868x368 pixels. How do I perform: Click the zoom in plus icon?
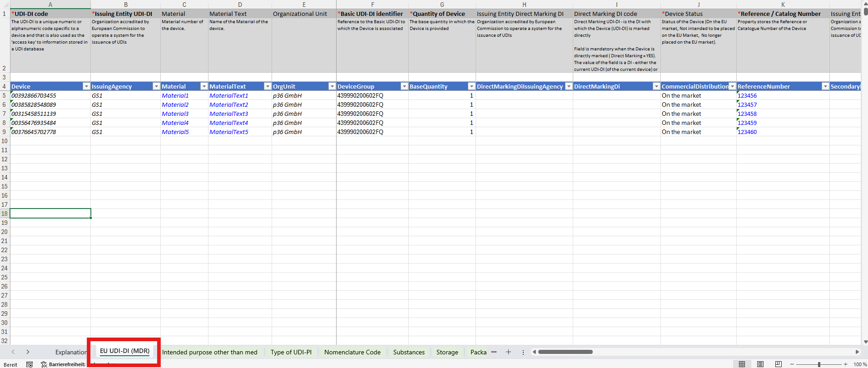(x=845, y=364)
